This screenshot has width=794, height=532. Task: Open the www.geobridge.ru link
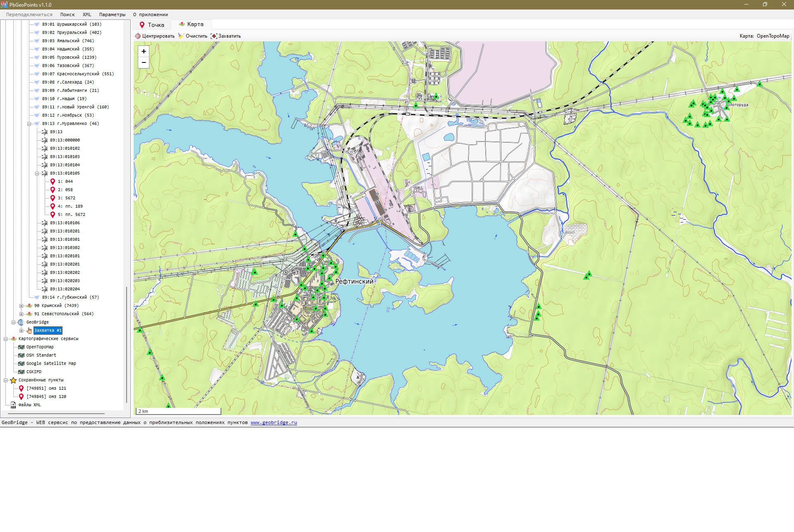[x=273, y=422]
